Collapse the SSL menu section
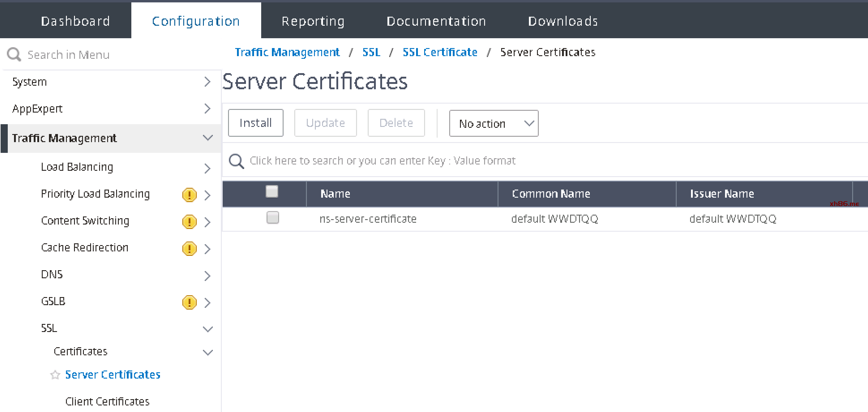This screenshot has height=412, width=868. point(207,329)
